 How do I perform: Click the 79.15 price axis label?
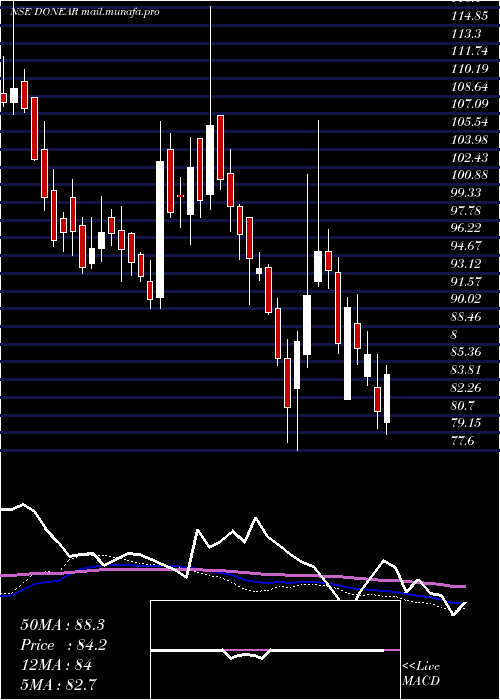click(467, 423)
